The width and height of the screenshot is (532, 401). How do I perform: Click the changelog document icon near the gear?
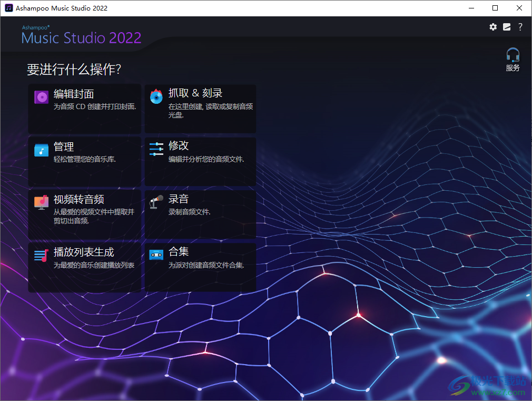click(507, 26)
